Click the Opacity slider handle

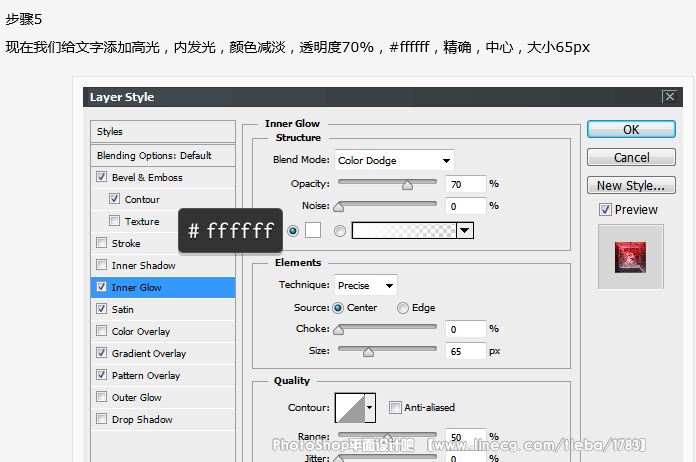tap(407, 184)
